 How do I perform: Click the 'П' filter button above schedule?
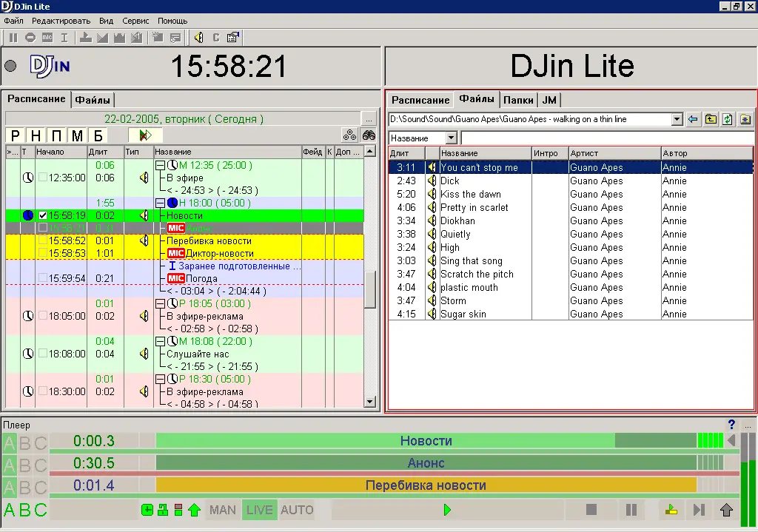coord(56,136)
